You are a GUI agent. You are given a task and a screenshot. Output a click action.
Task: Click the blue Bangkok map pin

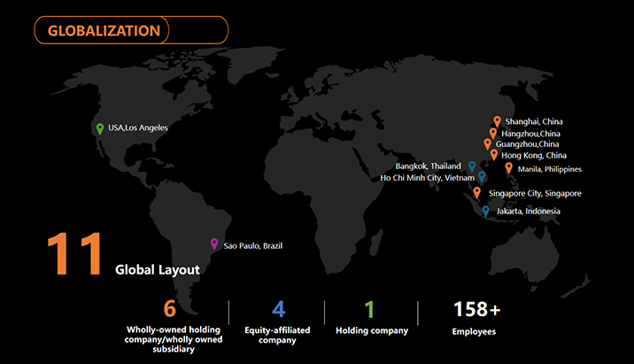pyautogui.click(x=472, y=167)
